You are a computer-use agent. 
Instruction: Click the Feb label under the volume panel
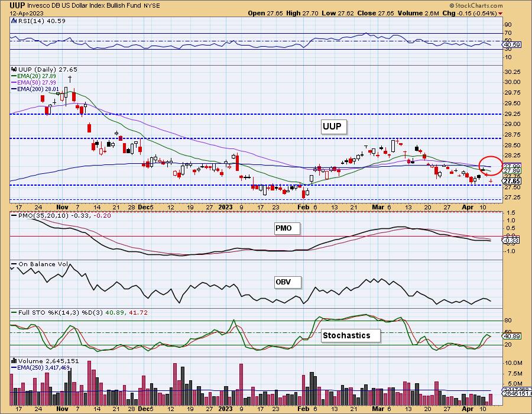(303, 409)
